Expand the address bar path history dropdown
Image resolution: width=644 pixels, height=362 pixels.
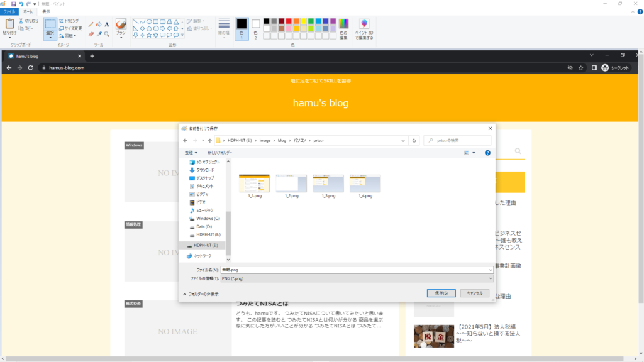[403, 140]
